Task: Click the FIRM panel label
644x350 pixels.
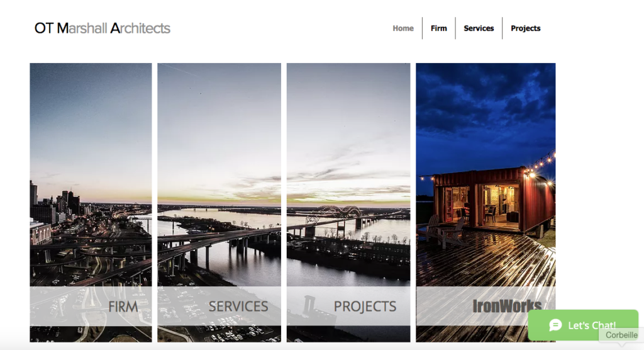Action: click(x=123, y=307)
